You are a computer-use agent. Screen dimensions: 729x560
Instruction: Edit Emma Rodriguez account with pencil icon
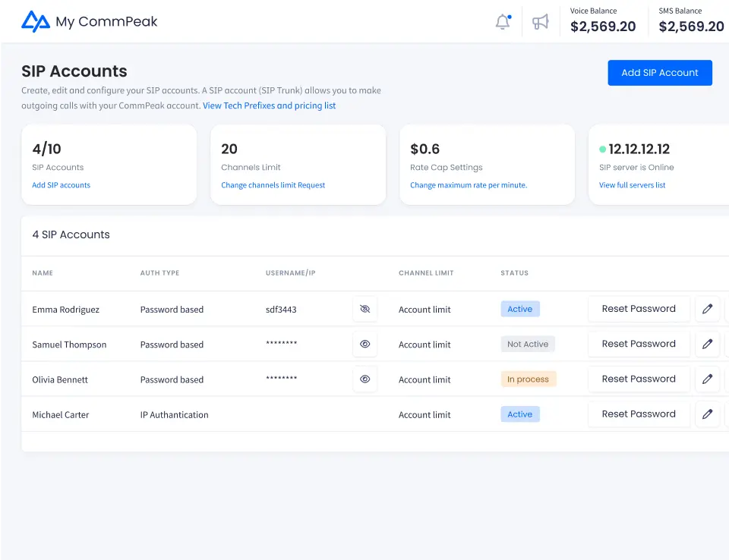pos(708,309)
